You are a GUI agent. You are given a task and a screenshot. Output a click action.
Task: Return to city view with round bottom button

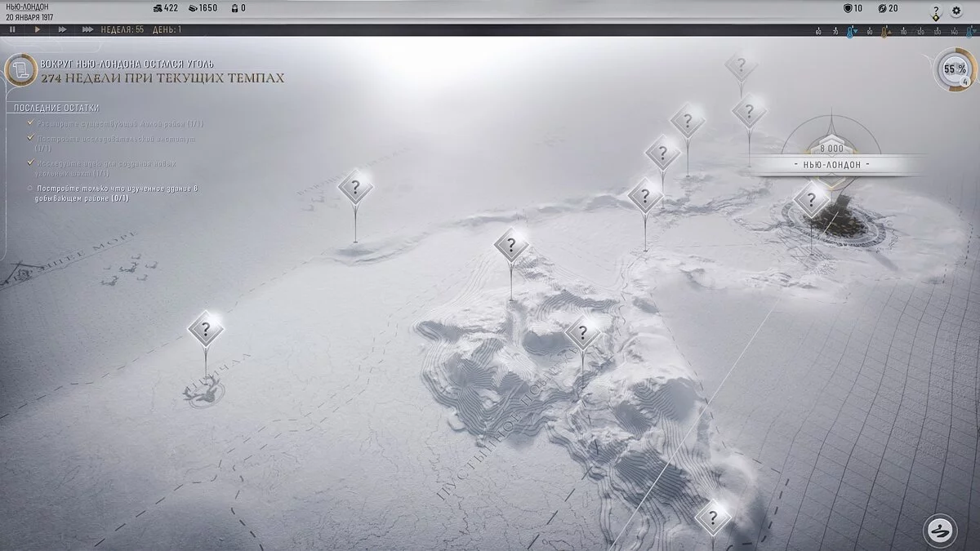click(940, 531)
